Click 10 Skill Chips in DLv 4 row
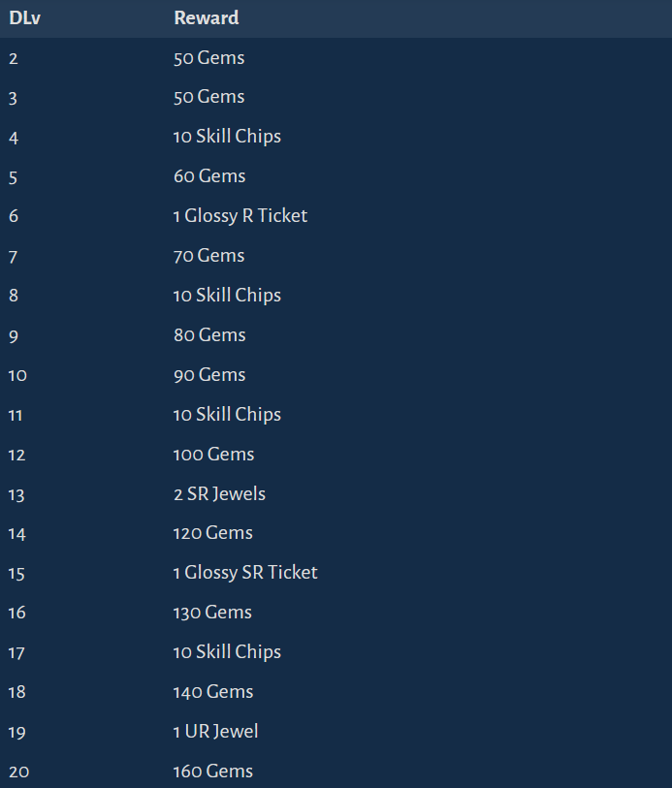 click(227, 137)
